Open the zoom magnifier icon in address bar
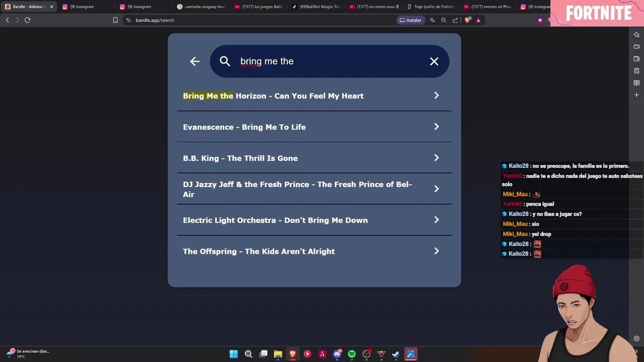644x362 pixels. (444, 20)
